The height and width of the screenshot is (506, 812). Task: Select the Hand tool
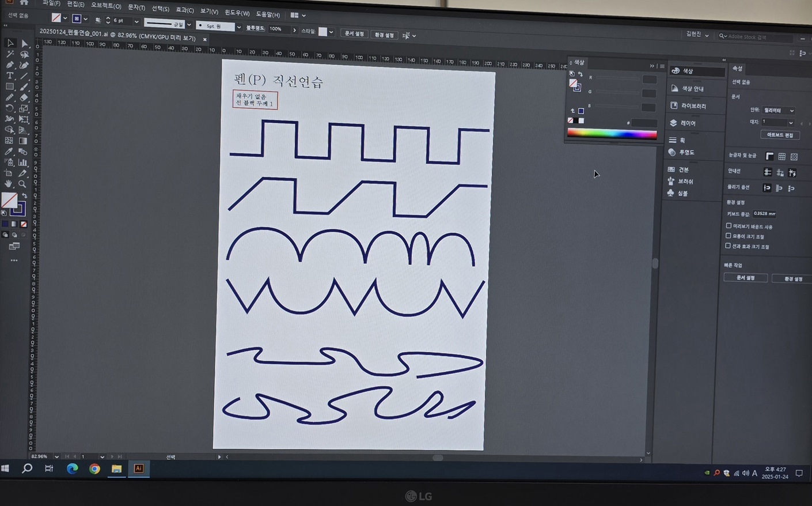(x=9, y=184)
